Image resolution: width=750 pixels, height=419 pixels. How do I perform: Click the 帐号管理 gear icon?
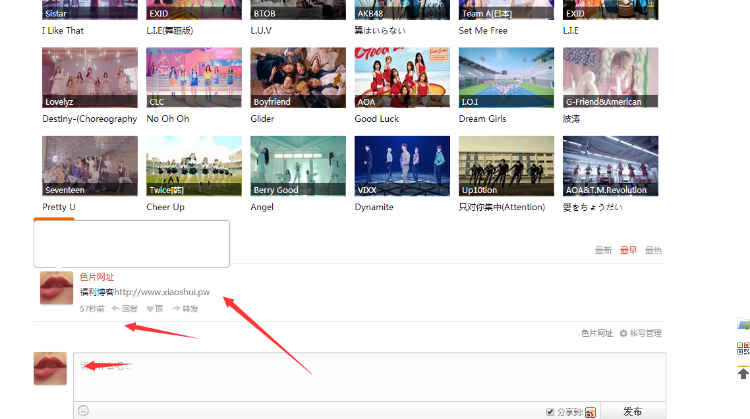pyautogui.click(x=623, y=333)
